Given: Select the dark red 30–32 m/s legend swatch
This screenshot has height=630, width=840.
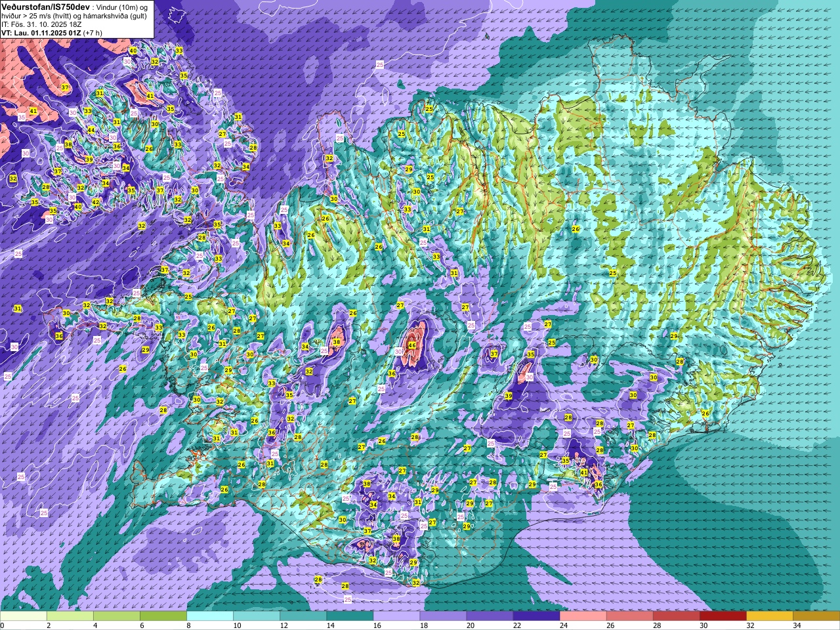Looking at the screenshot, I should pos(723,616).
